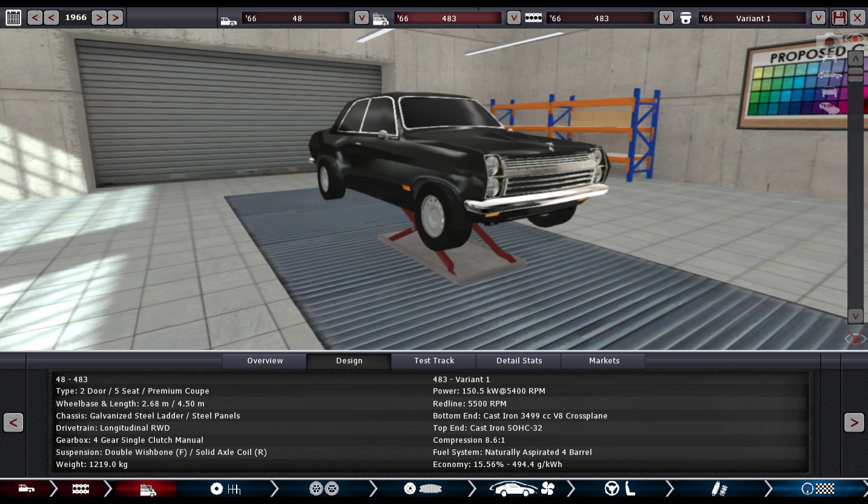Open the testing checkered flag step
The width and height of the screenshot is (868, 504).
pos(818,489)
